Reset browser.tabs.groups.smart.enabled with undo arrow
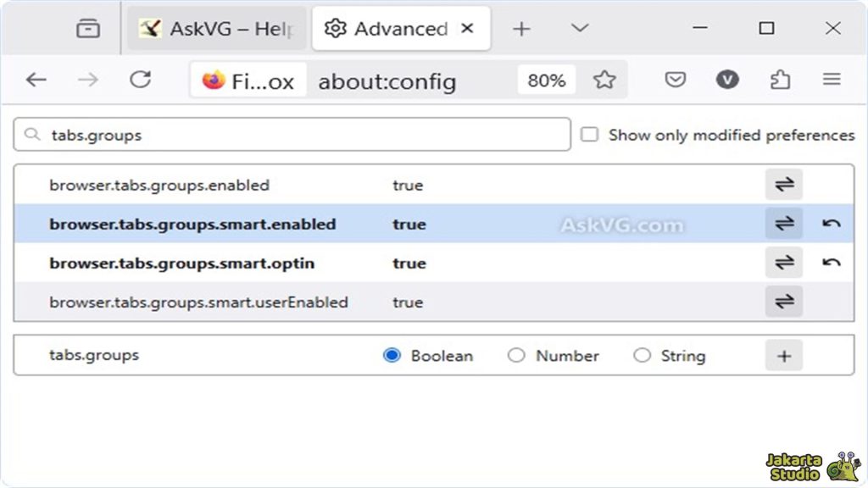 832,224
